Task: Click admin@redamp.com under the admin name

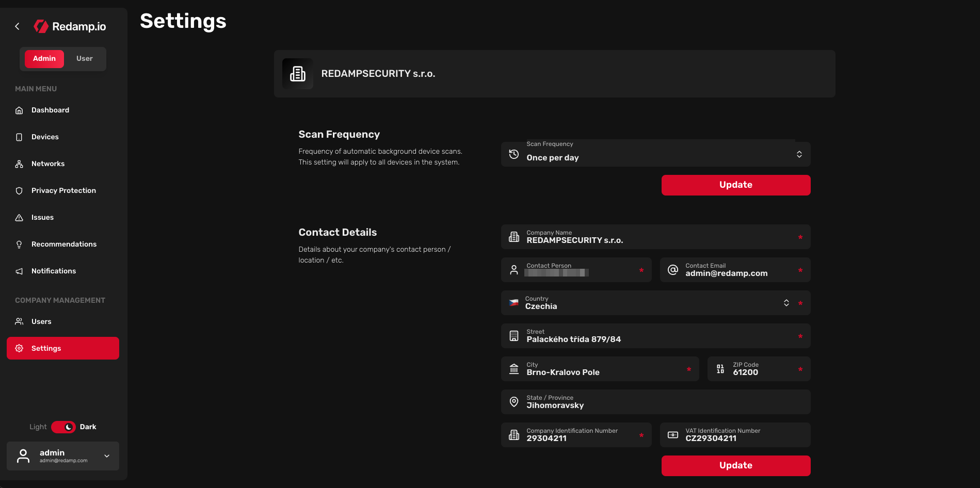Action: [63, 461]
